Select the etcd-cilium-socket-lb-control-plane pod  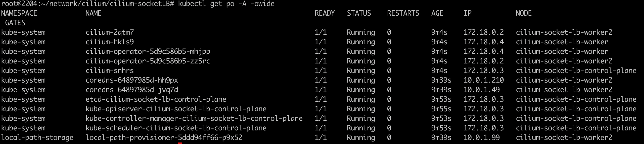156,99
